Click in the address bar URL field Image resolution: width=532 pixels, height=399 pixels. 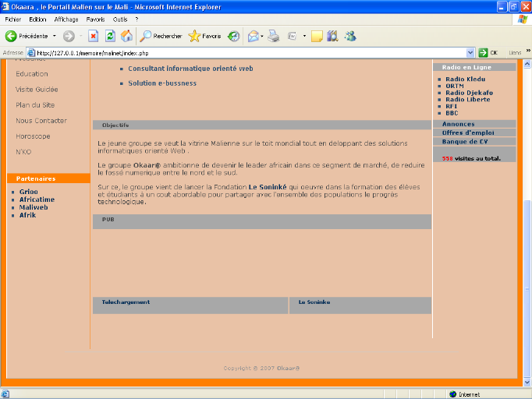(x=250, y=53)
